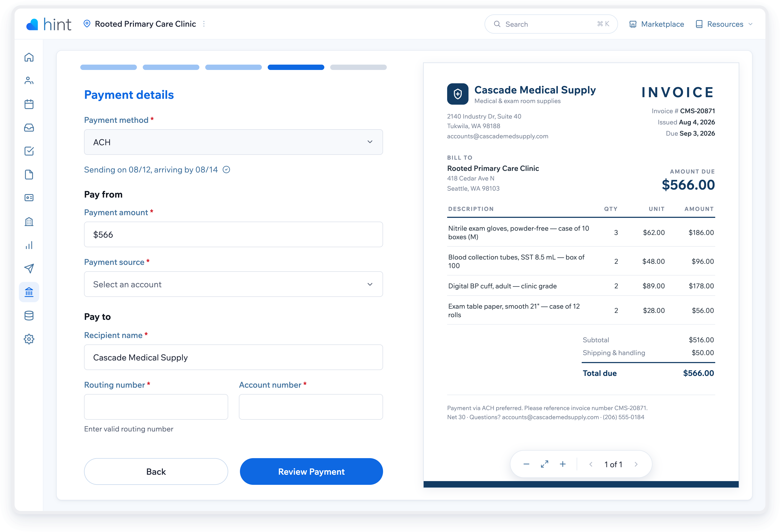Click the 'Enter valid routing number' hint

coord(129,429)
